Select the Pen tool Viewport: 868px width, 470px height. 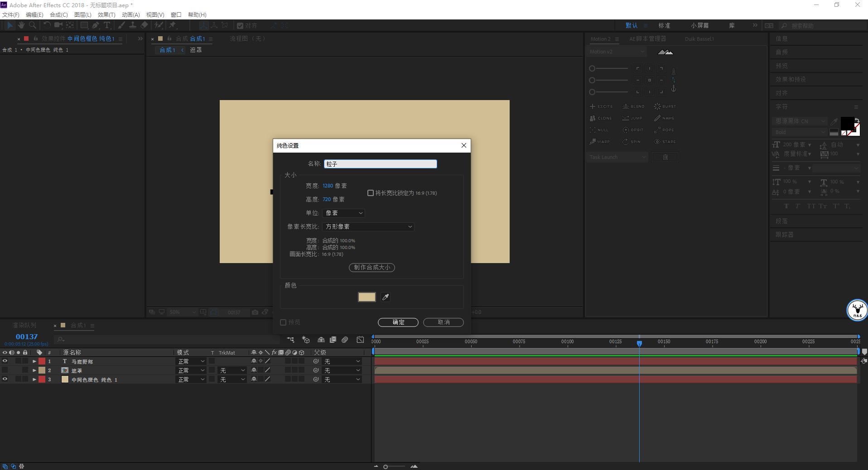pyautogui.click(x=96, y=25)
